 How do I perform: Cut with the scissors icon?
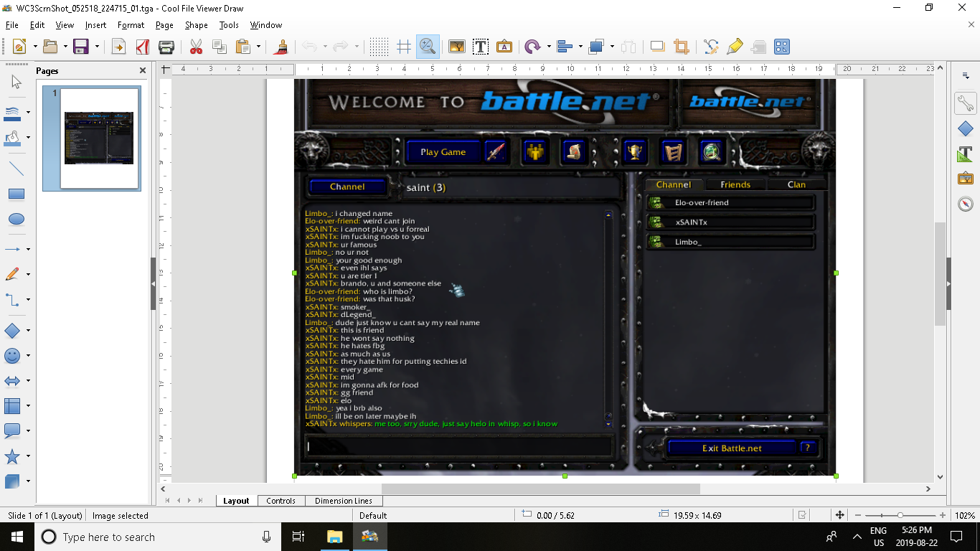tap(196, 47)
